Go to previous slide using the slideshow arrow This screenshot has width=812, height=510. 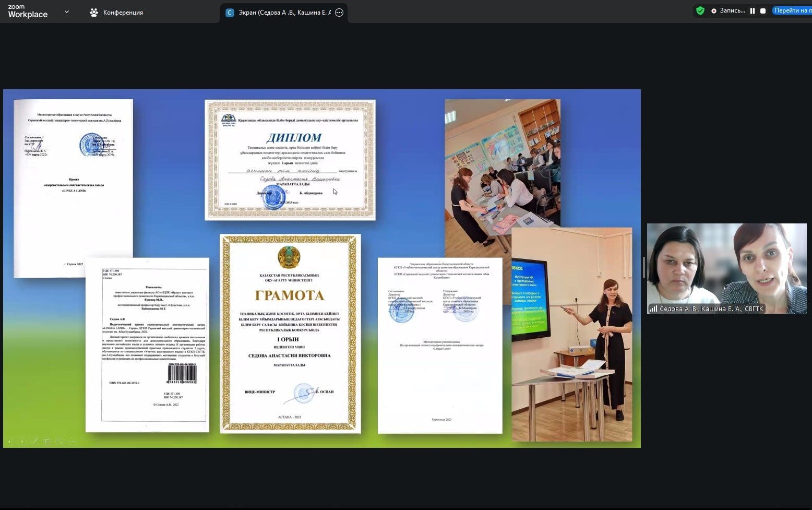(9, 441)
